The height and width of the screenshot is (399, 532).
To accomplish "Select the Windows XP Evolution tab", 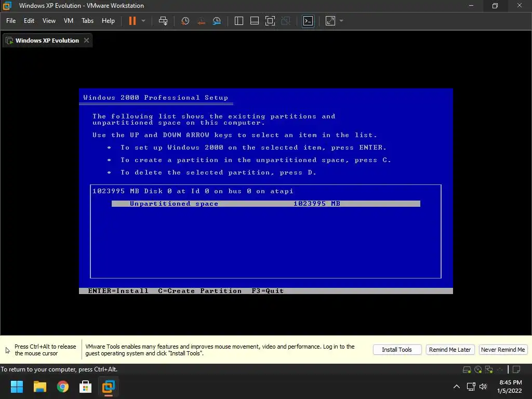I will [47, 41].
